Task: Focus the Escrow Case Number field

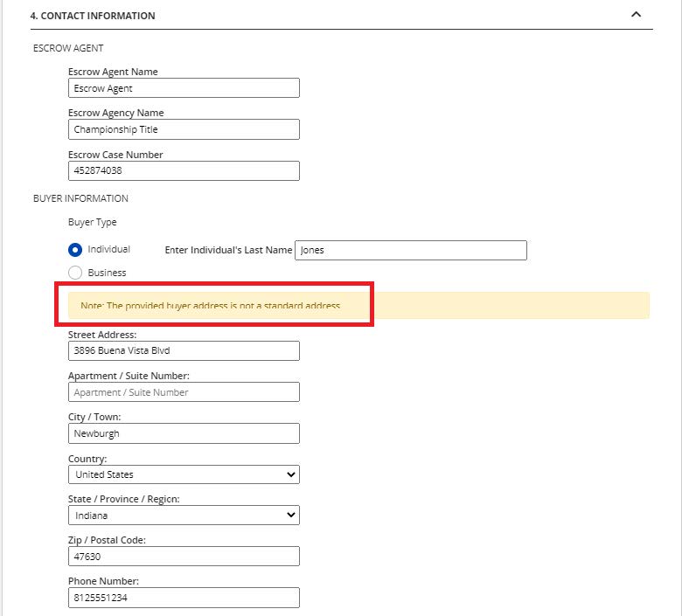Action: 184,170
